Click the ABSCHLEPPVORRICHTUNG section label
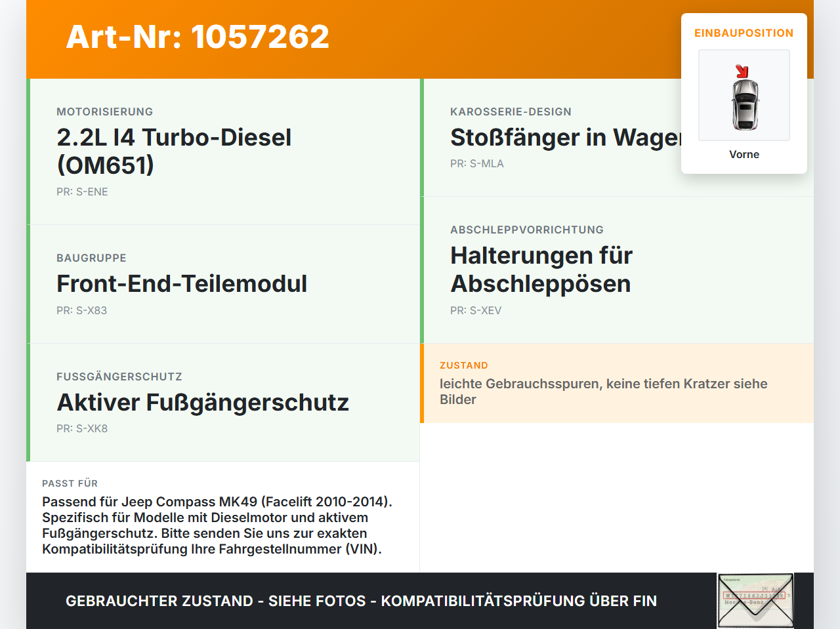Viewport: 840px width, 629px height. pyautogui.click(x=527, y=230)
